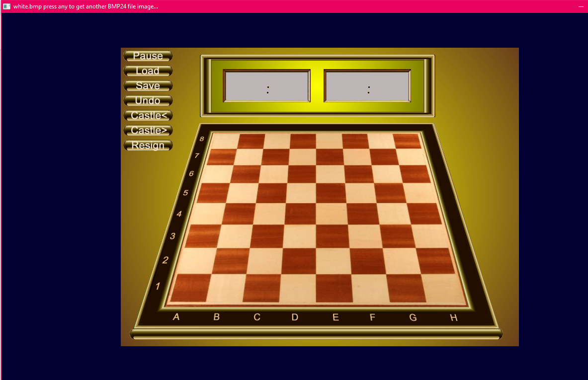The height and width of the screenshot is (380, 588).
Task: Click square C6 on the chessboard
Action: pos(273,174)
